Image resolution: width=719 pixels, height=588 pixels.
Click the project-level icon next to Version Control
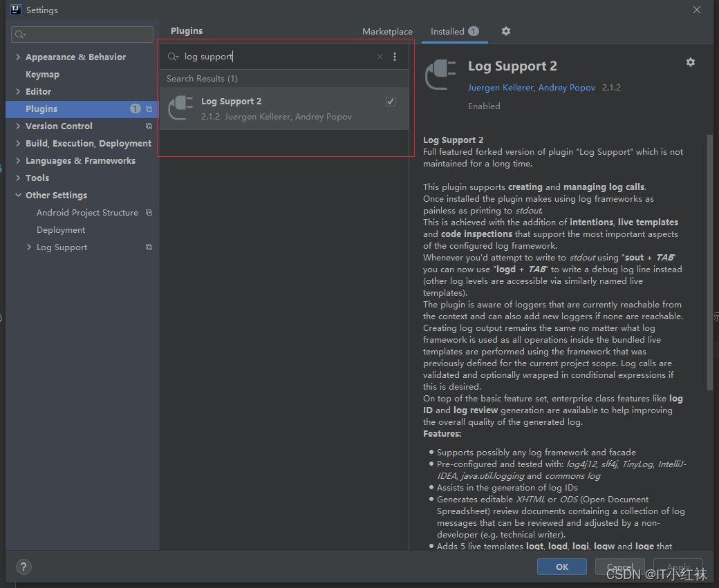pyautogui.click(x=149, y=126)
